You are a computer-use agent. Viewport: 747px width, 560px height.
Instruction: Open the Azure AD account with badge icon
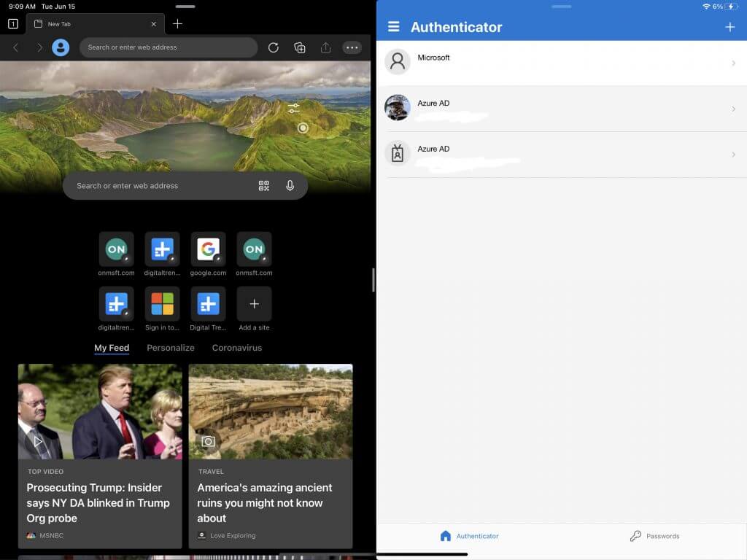pos(561,155)
